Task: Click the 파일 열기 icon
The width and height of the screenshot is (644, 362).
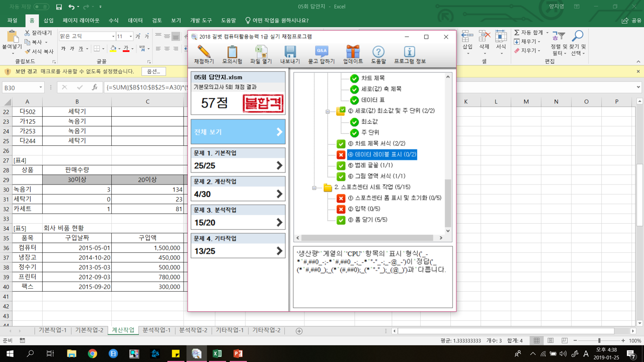Action: click(x=261, y=54)
